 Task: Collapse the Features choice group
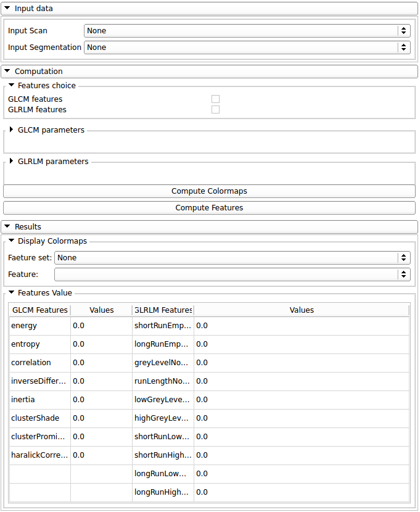(x=11, y=86)
